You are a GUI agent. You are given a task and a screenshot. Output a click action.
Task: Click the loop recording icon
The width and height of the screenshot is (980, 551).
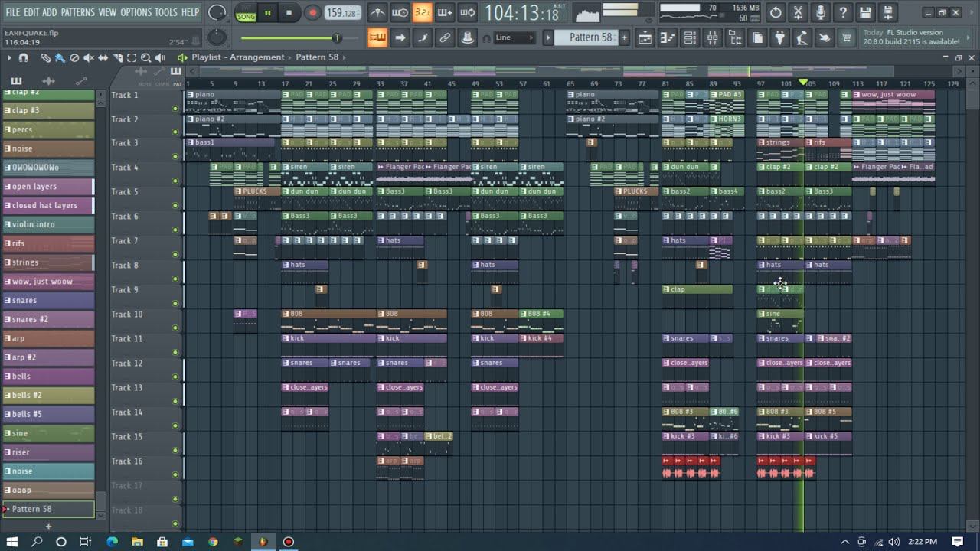[468, 12]
